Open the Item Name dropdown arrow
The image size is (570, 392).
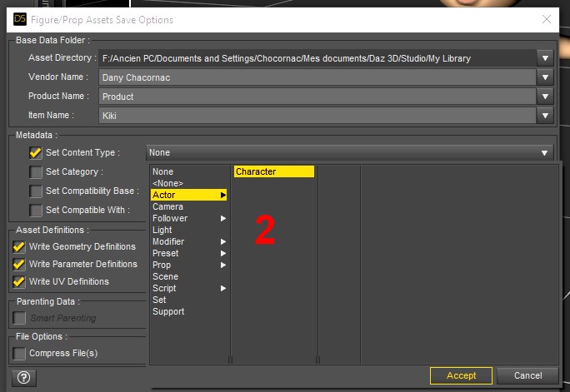click(x=545, y=116)
